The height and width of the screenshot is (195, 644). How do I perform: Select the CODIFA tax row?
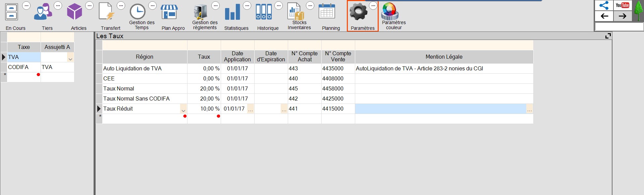pyautogui.click(x=24, y=67)
